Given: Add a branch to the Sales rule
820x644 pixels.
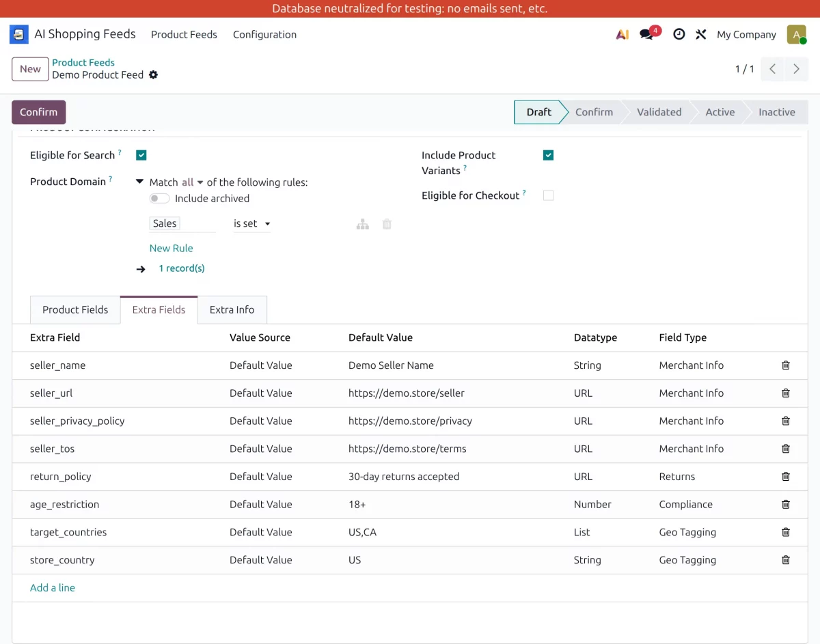Looking at the screenshot, I should [x=363, y=224].
